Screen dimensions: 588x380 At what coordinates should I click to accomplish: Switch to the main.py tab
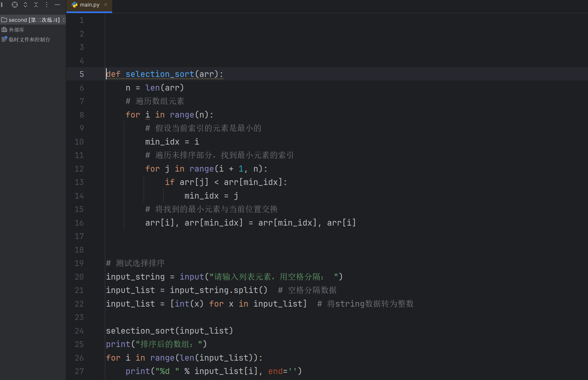[89, 5]
